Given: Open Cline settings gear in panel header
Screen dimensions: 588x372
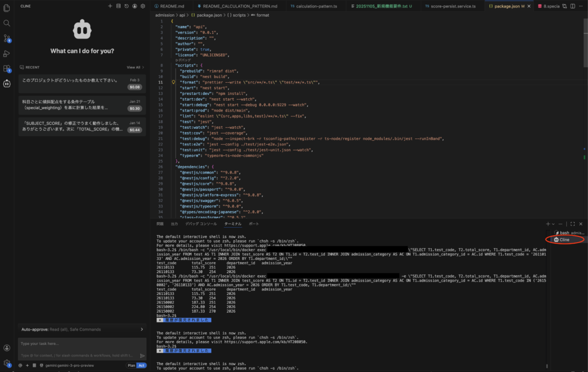Looking at the screenshot, I should [x=143, y=6].
